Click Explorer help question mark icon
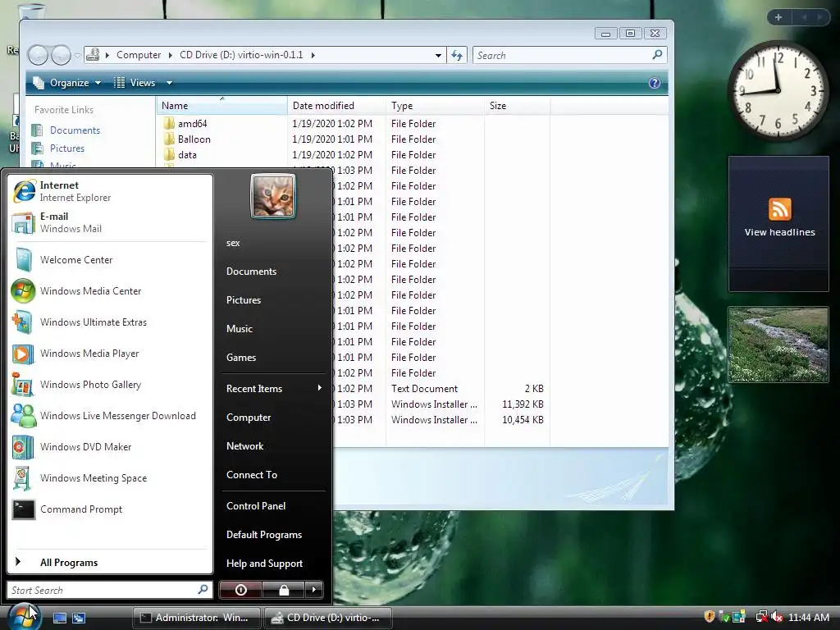This screenshot has width=840, height=630. pos(654,83)
